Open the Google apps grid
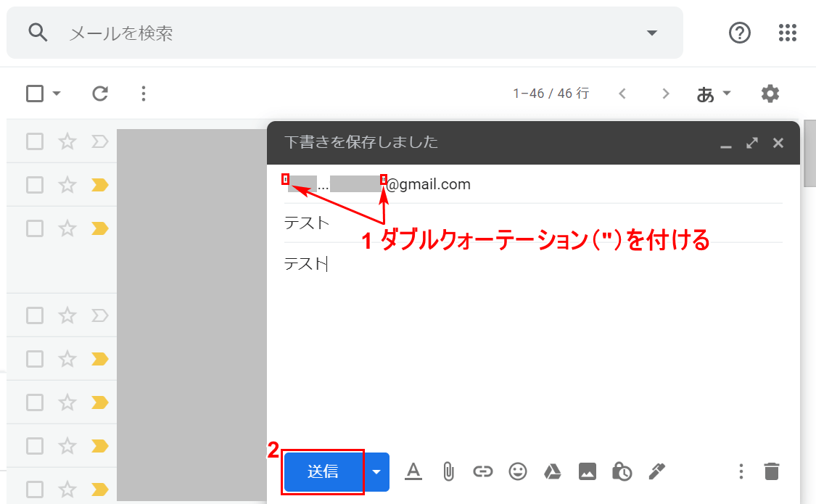The height and width of the screenshot is (504, 816). (788, 33)
